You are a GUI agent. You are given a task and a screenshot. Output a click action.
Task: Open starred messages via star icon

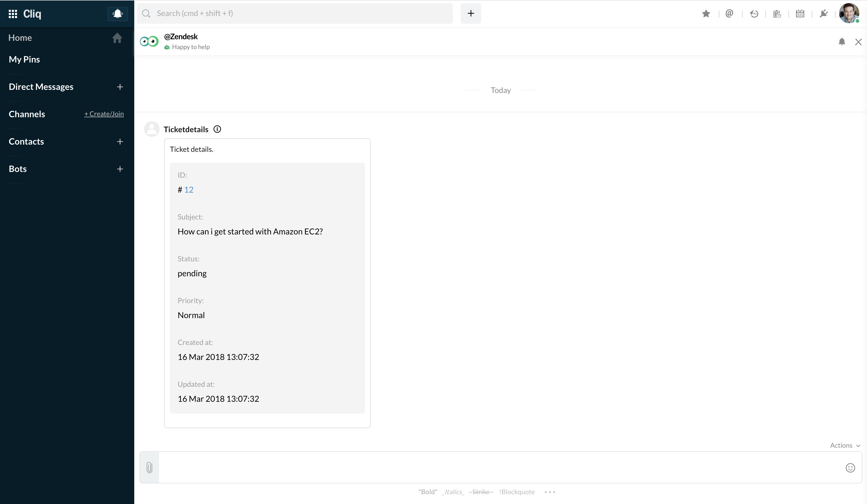click(706, 14)
